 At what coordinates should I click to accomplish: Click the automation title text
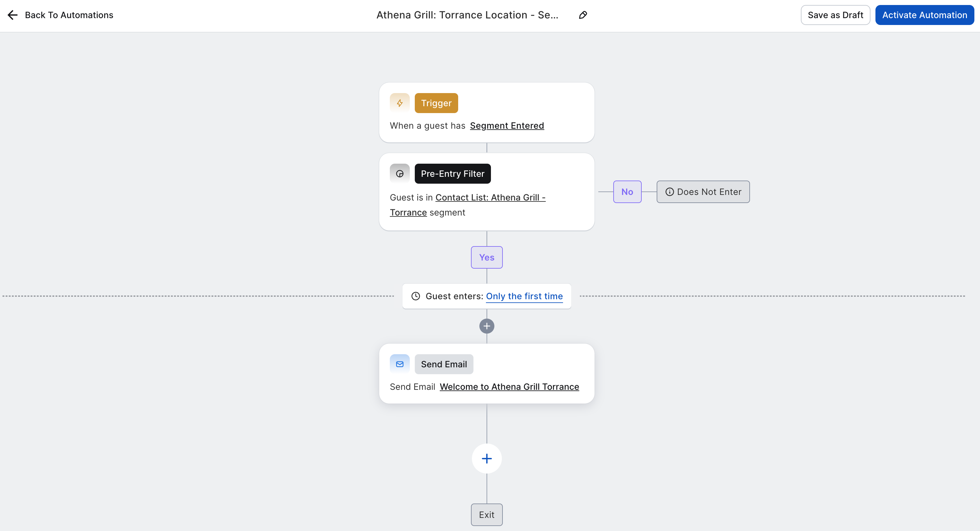[467, 15]
